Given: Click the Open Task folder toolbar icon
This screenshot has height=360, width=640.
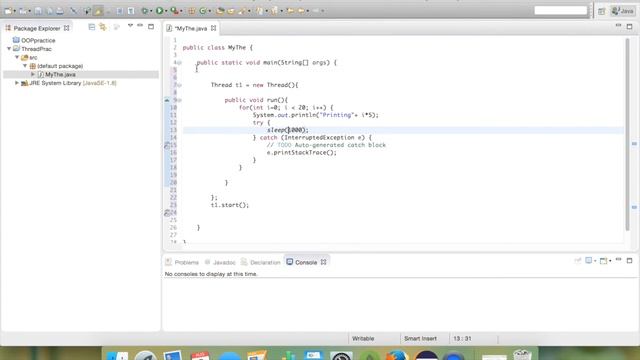Looking at the screenshot, I should (231, 11).
